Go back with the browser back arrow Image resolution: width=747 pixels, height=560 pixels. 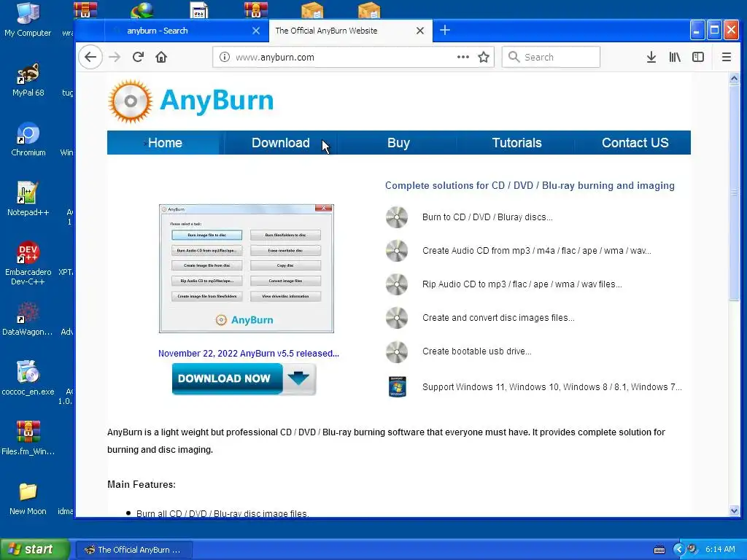(90, 57)
